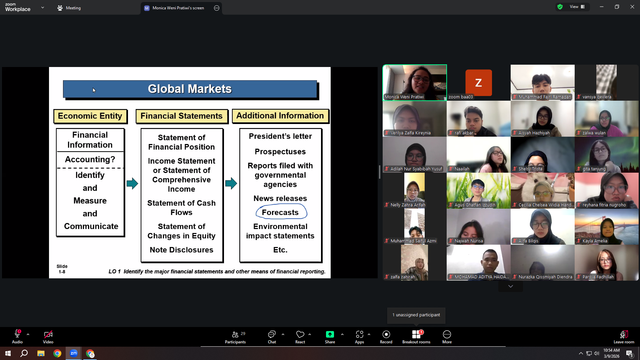Image resolution: width=640 pixels, height=360 pixels.
Task: Select Monica Weni Pratiwi's screen tab
Action: tap(178, 8)
